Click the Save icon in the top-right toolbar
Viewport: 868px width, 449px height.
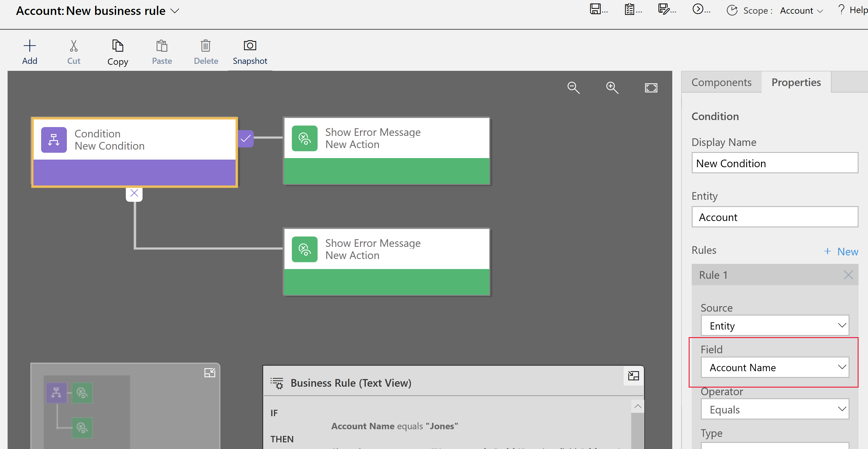(592, 9)
